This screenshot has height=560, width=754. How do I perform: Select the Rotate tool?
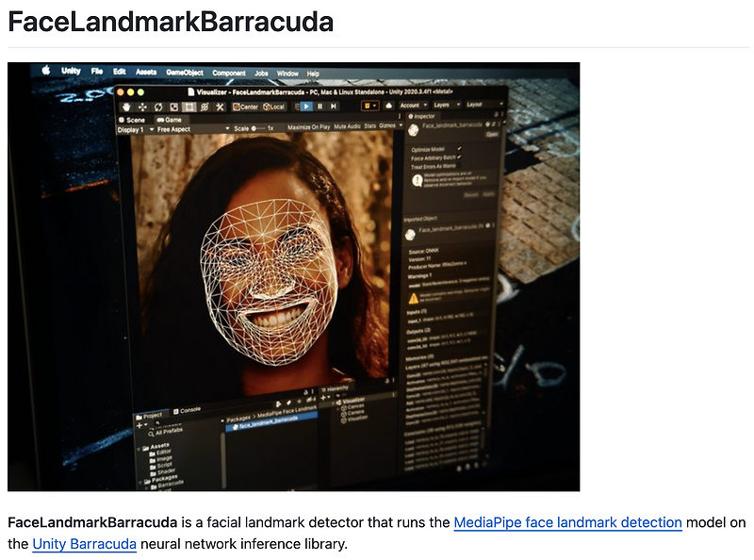pos(157,106)
